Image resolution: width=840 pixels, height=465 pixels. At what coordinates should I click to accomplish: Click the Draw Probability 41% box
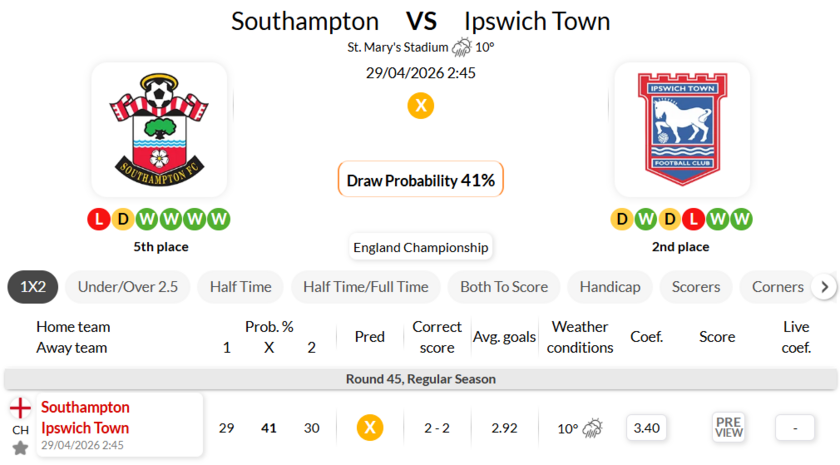(x=420, y=180)
